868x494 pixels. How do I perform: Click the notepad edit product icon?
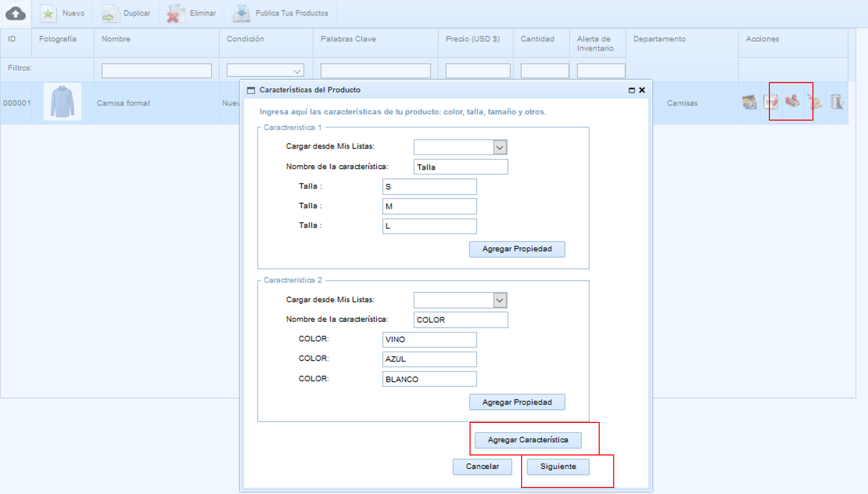click(770, 102)
